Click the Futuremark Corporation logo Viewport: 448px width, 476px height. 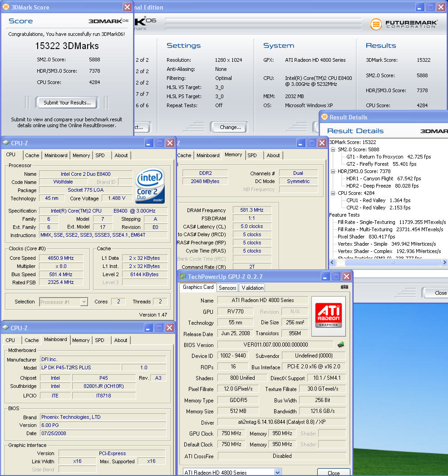tap(404, 24)
